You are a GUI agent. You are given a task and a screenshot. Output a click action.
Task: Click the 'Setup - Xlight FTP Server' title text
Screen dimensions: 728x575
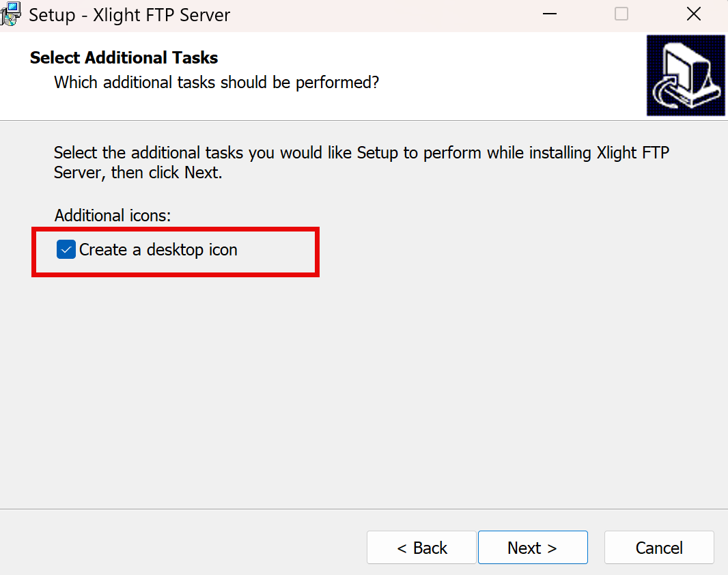(x=129, y=14)
